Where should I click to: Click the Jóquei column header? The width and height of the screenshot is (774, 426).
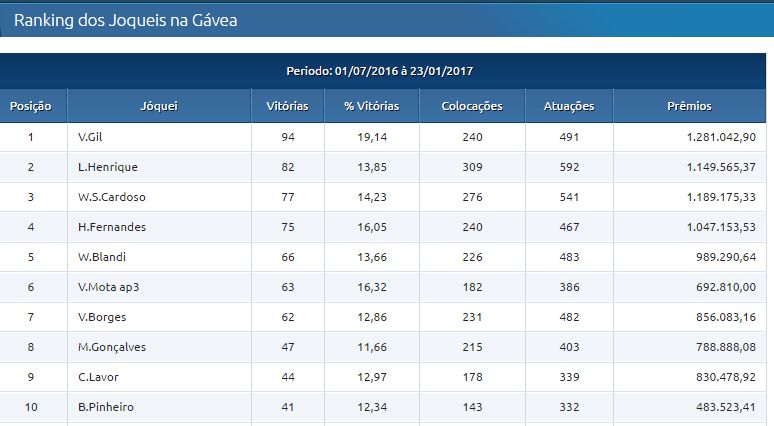coord(159,106)
